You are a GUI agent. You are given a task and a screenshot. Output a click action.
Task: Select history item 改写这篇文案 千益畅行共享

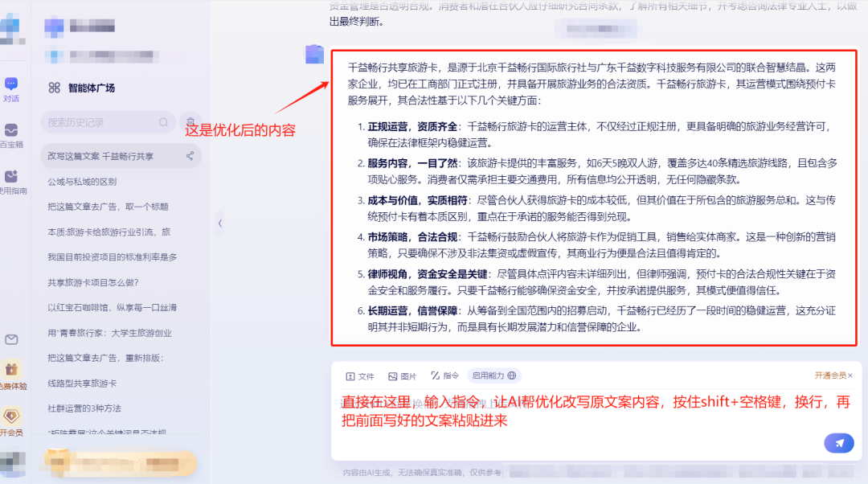(x=121, y=156)
